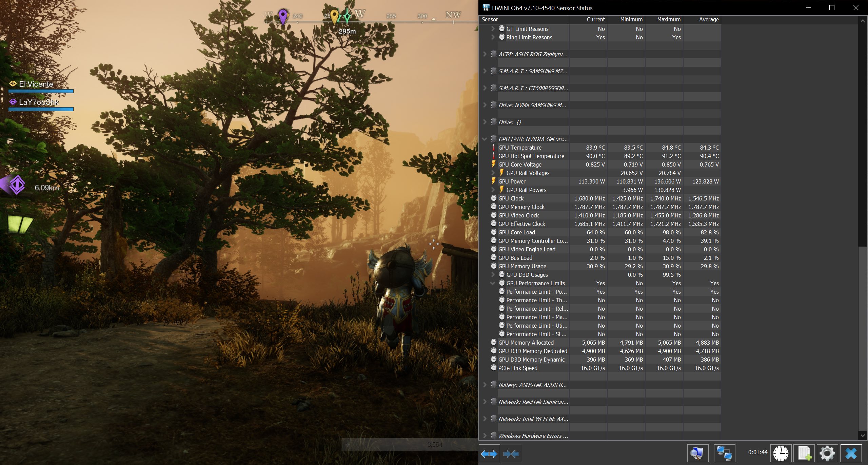
Task: Collapse the GPU Performance Limits row
Action: (493, 283)
